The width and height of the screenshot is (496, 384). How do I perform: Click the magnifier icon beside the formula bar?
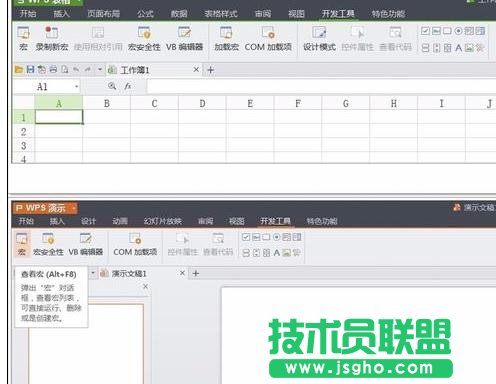point(112,86)
